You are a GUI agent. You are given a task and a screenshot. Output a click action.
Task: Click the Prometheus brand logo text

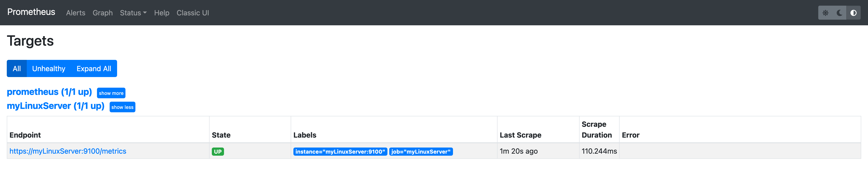pos(31,12)
